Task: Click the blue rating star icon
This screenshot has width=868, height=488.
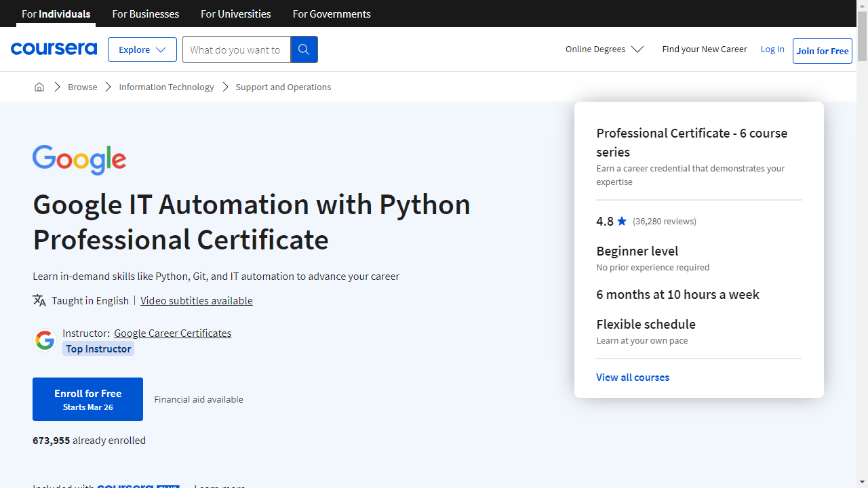Action: [x=622, y=221]
